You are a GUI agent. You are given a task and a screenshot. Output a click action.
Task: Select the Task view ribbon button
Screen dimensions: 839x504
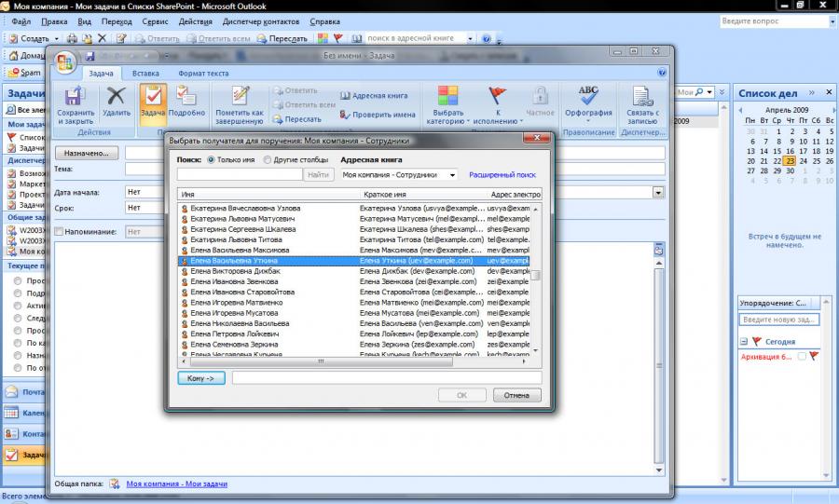coord(153,102)
